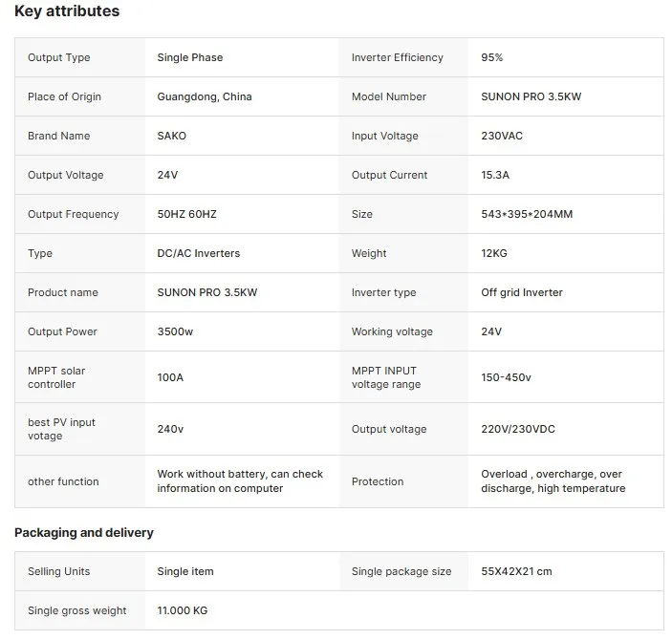Image resolution: width=672 pixels, height=640 pixels.
Task: Select the 150-450v voltage range value
Action: tap(506, 377)
